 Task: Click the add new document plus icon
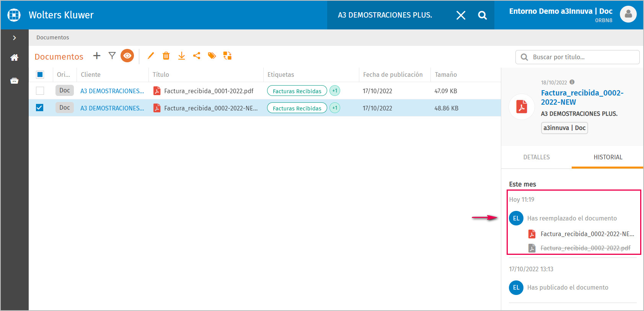click(x=97, y=56)
